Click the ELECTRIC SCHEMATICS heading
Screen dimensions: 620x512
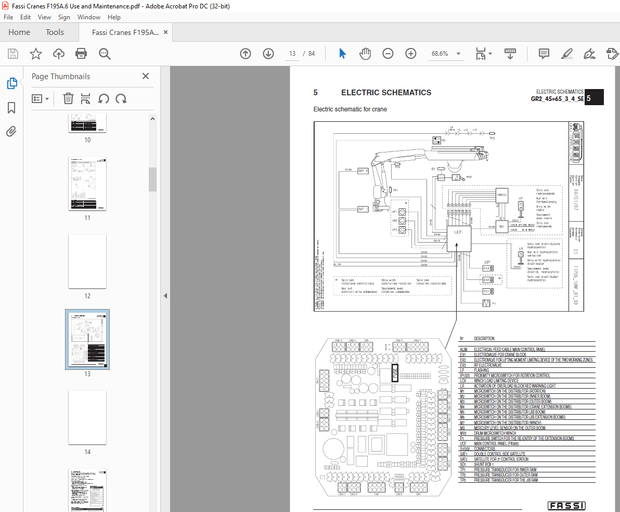click(x=386, y=93)
